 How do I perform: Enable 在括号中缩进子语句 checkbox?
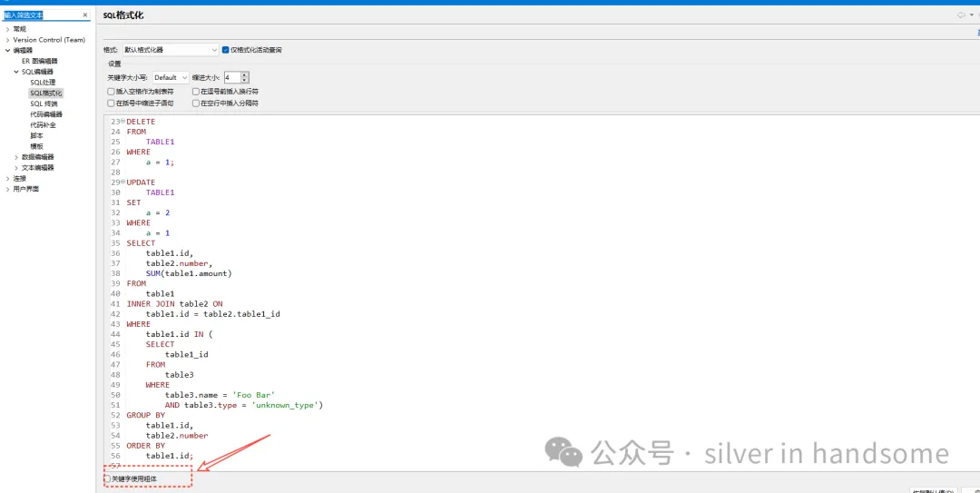[x=111, y=104]
